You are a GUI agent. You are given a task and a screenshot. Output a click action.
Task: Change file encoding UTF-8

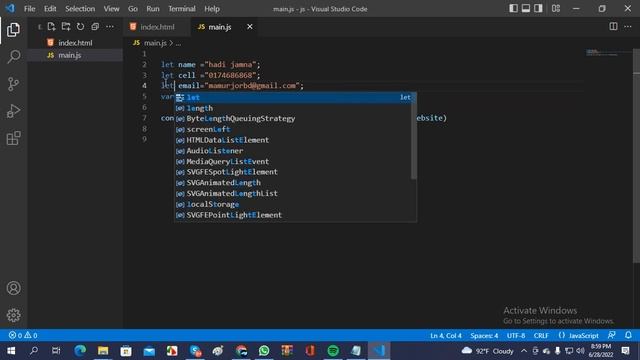pos(516,335)
